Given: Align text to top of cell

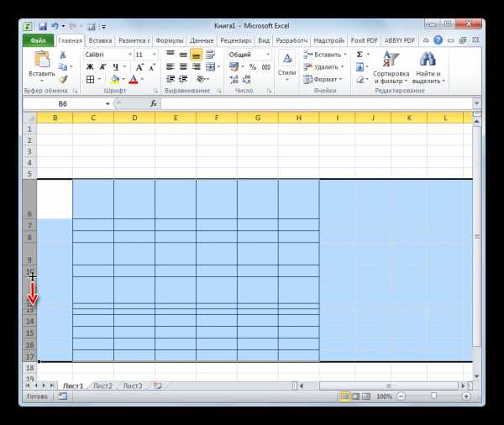Looking at the screenshot, I should (171, 55).
